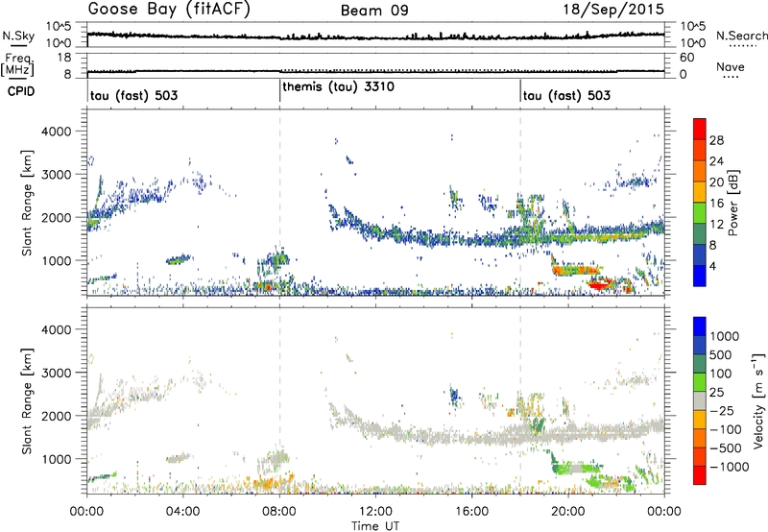Click the 28 label on Power color bar
Screen dimensions: 768x532
point(716,140)
